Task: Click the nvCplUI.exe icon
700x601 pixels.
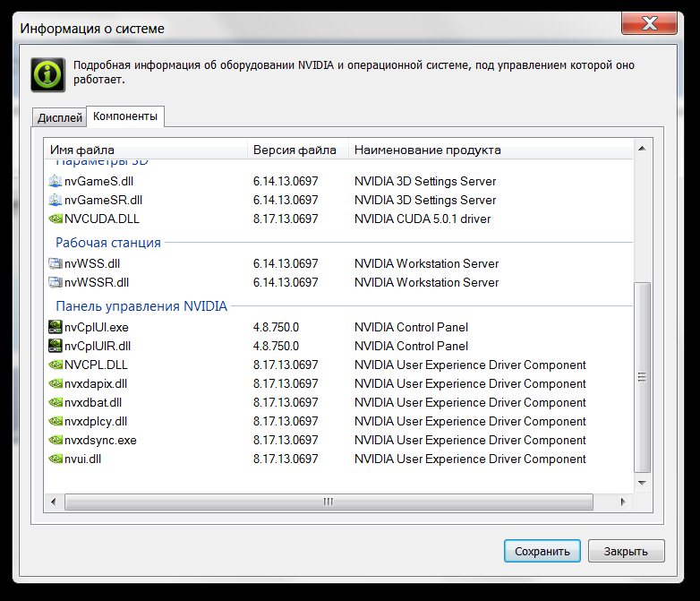Action: pos(55,327)
